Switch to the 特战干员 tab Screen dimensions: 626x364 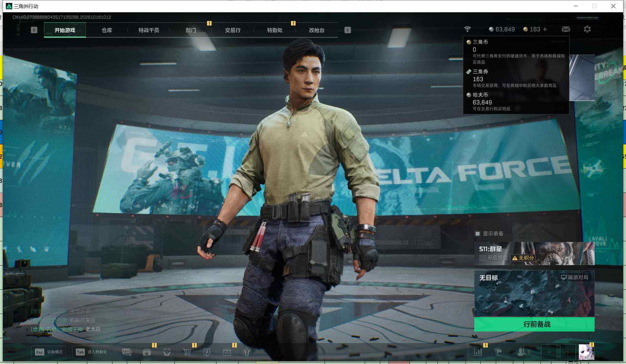point(149,30)
